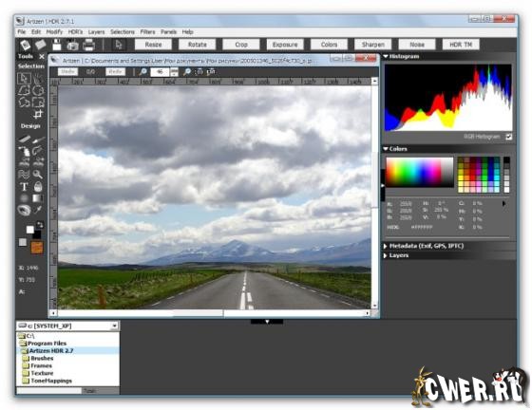Select the Text tool (T icon)
Image resolution: width=532 pixels, height=410 pixels.
click(24, 187)
